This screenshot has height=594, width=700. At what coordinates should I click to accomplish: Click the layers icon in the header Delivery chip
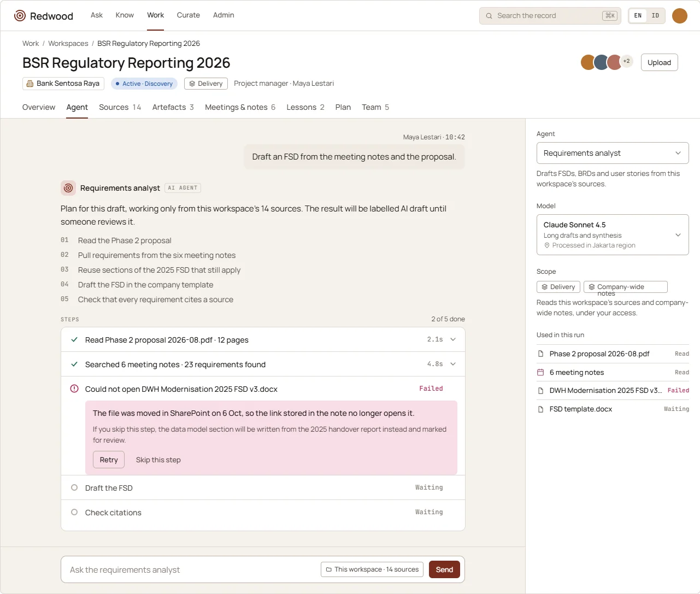click(x=192, y=84)
